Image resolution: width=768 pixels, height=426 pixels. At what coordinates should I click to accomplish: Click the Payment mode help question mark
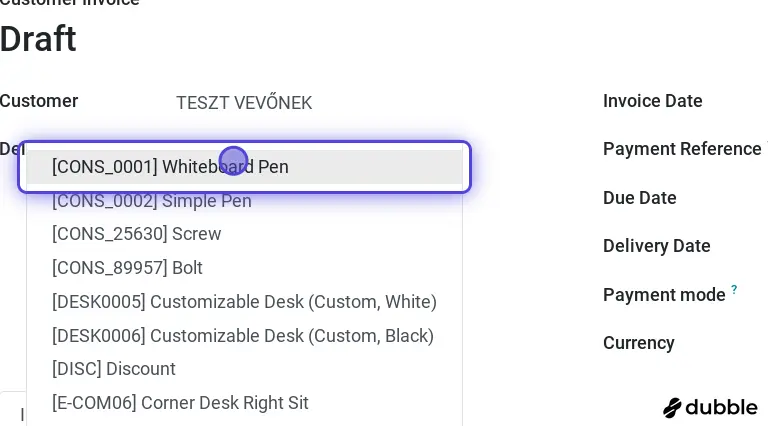[x=734, y=290]
